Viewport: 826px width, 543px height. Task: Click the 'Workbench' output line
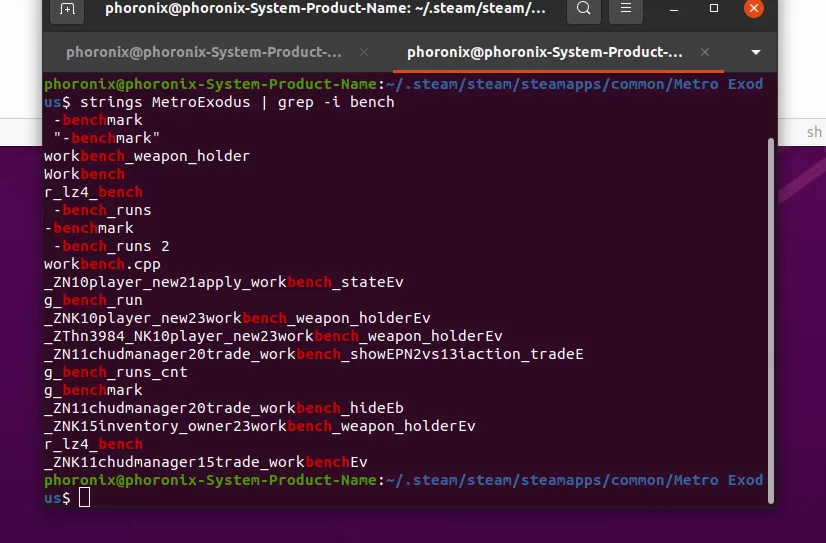[x=84, y=174]
